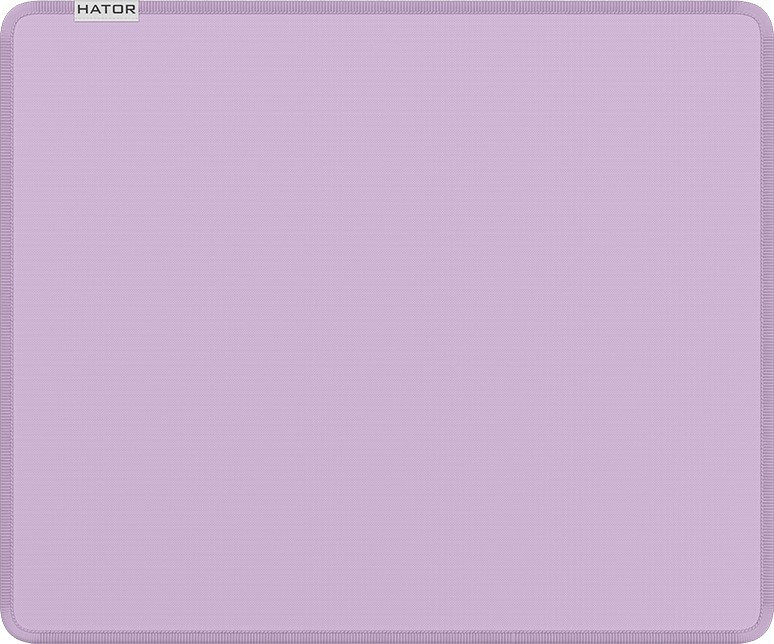
Task: Click the HATOR logo tag
Action: pyautogui.click(x=107, y=11)
